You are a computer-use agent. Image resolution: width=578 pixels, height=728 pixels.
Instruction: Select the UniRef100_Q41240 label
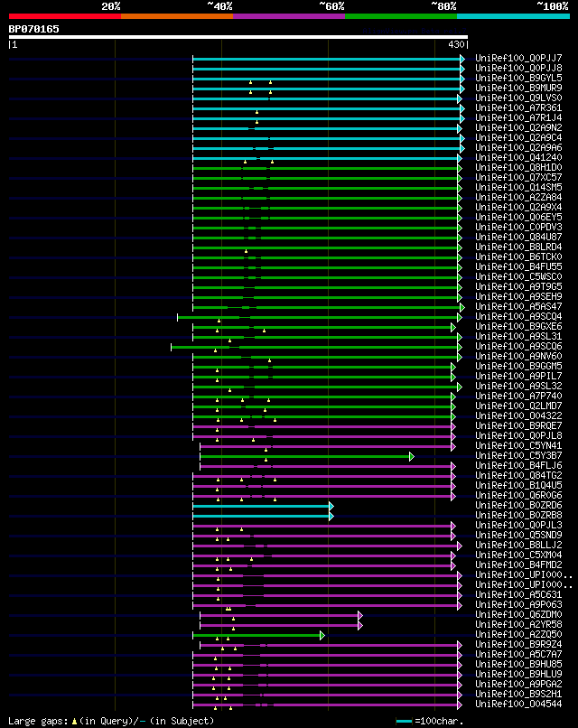pos(518,158)
